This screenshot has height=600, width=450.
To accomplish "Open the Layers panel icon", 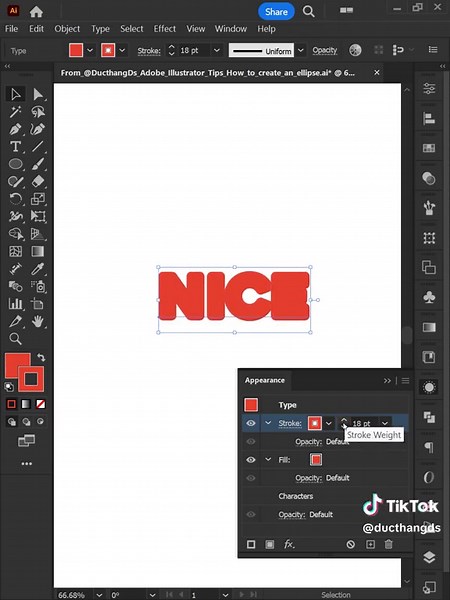I will (x=429, y=557).
